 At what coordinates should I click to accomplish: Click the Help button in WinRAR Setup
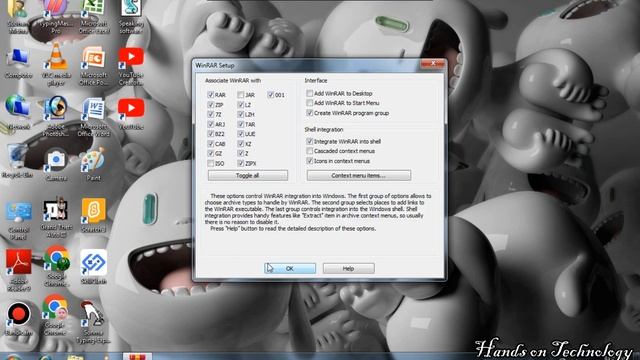(x=349, y=268)
